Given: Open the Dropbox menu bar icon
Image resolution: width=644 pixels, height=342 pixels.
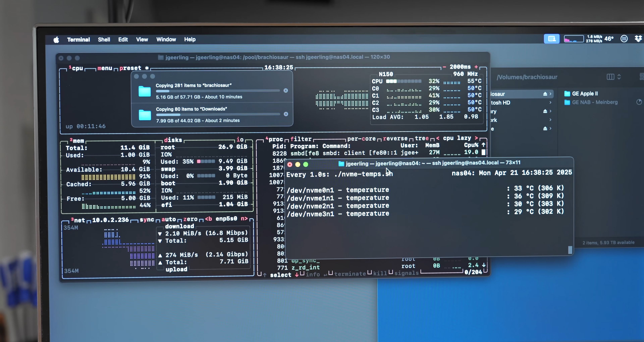Looking at the screenshot, I should [x=638, y=39].
